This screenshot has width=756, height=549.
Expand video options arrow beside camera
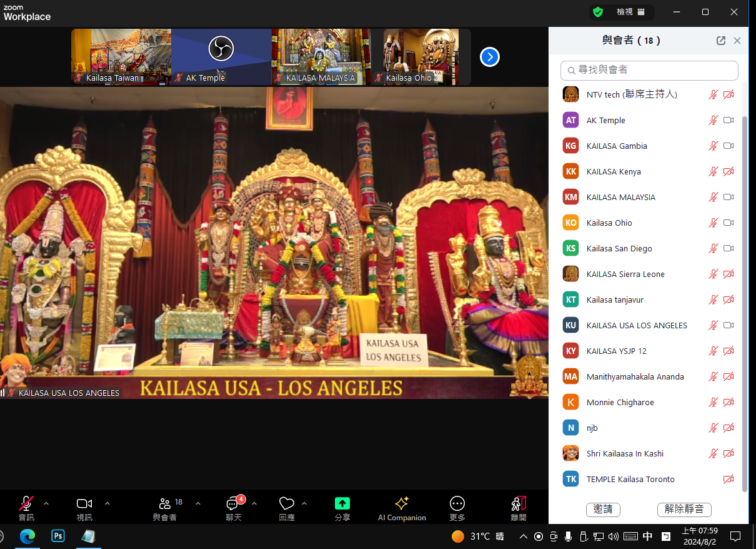(107, 503)
